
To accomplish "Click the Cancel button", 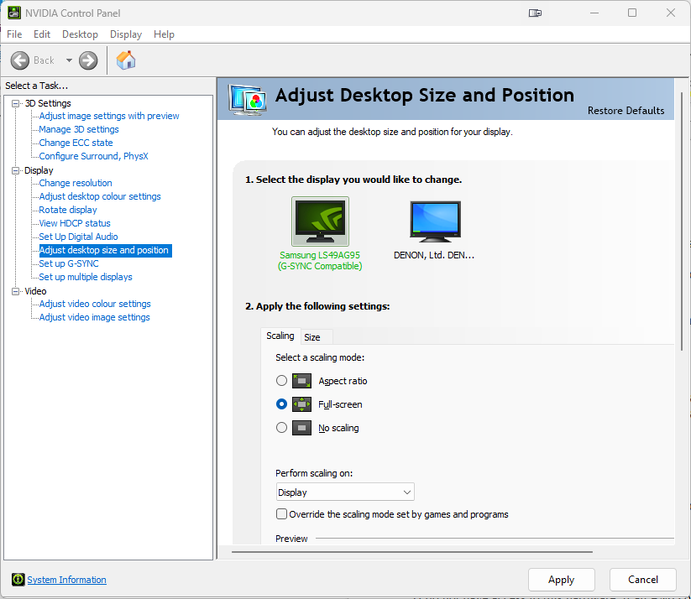I will pos(643,580).
